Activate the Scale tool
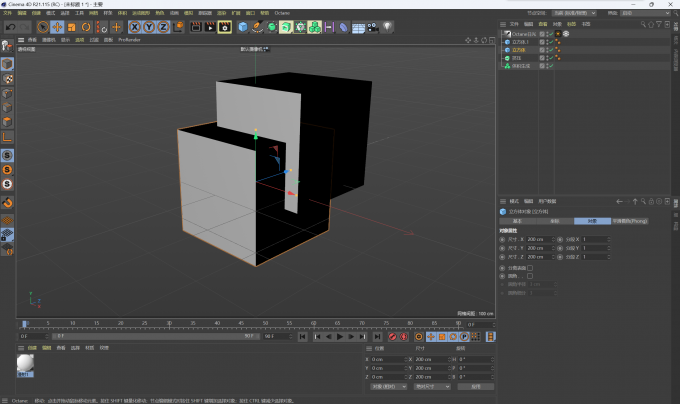The width and height of the screenshot is (680, 404). point(72,27)
